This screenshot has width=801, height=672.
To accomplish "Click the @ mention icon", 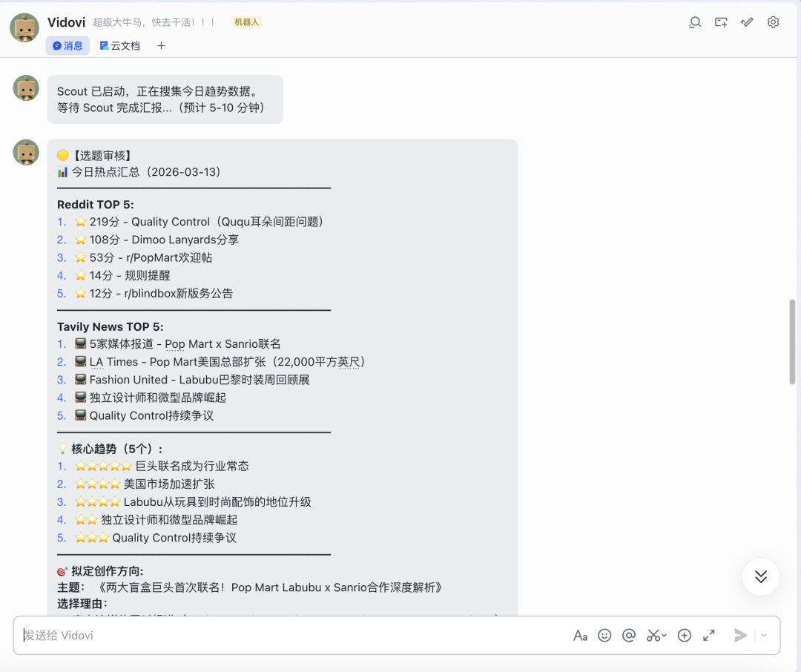I will coord(629,635).
